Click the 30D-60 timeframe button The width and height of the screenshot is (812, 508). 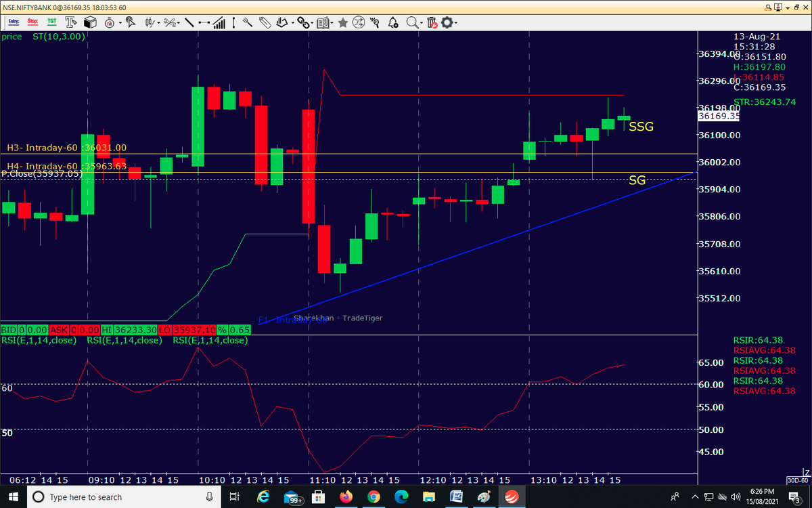(798, 480)
